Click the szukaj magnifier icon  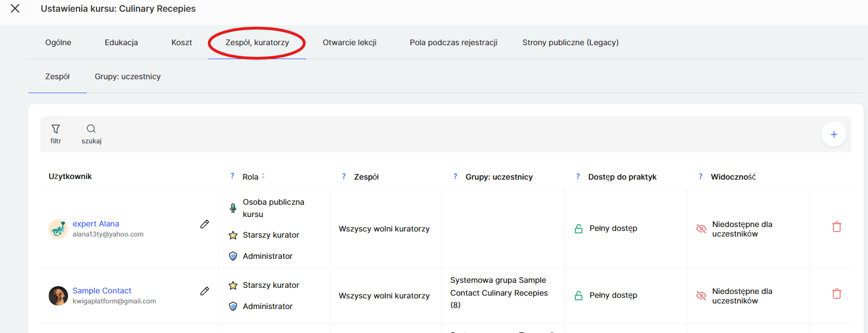pyautogui.click(x=91, y=129)
